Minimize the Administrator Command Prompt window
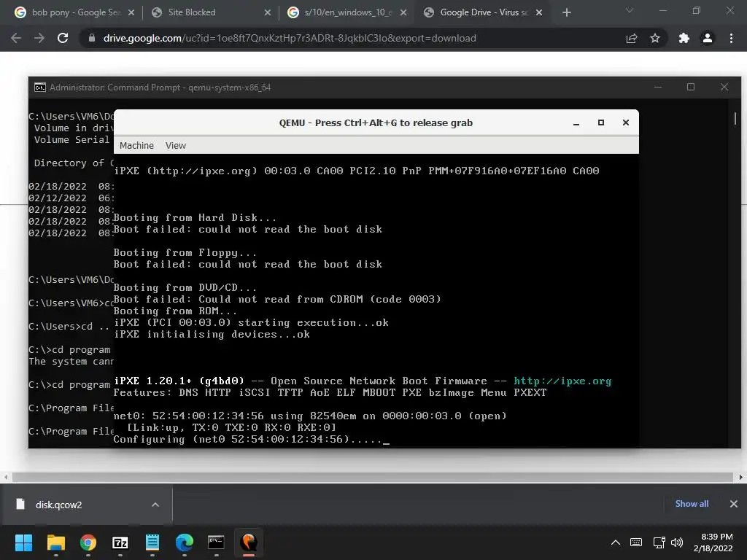This screenshot has width=747, height=560. 658,87
